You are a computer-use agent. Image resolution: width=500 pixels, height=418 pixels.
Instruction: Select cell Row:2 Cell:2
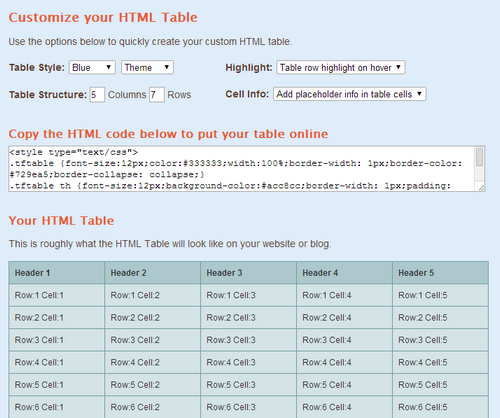(x=153, y=318)
